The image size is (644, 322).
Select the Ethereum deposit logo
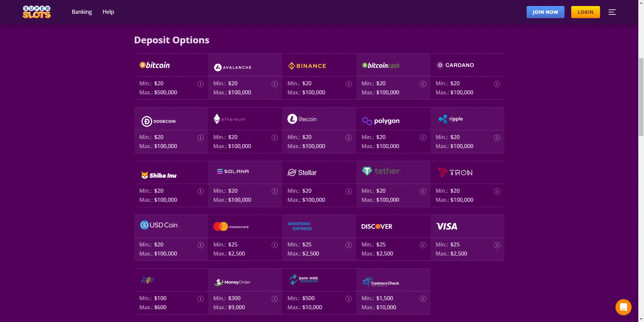pos(229,119)
